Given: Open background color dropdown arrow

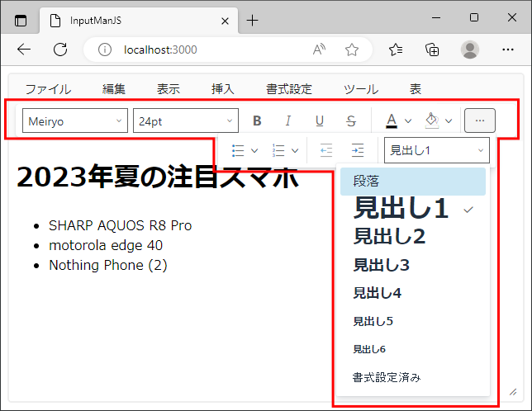Looking at the screenshot, I should [449, 120].
